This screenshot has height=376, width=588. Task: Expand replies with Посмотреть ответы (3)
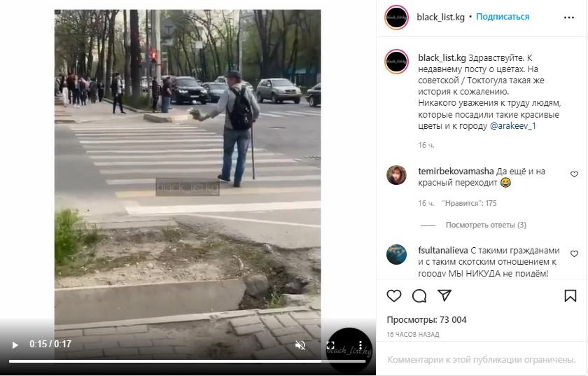(486, 225)
